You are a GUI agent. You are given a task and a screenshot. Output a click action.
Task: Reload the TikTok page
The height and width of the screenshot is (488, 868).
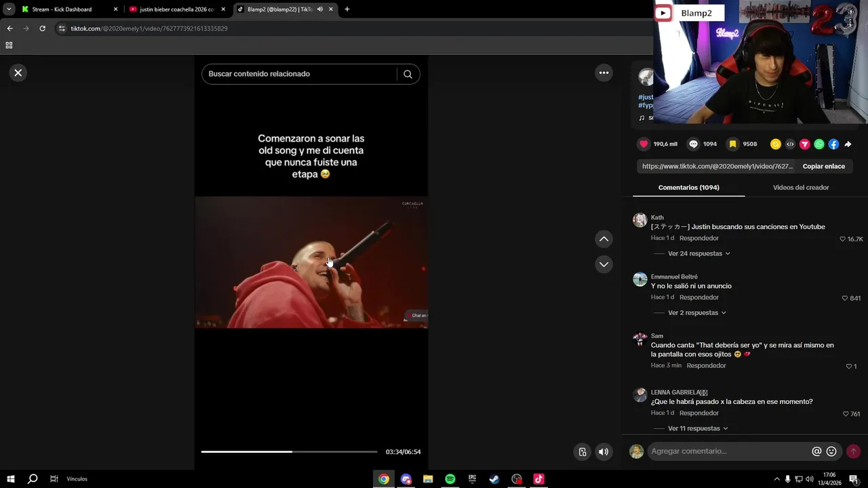click(42, 28)
